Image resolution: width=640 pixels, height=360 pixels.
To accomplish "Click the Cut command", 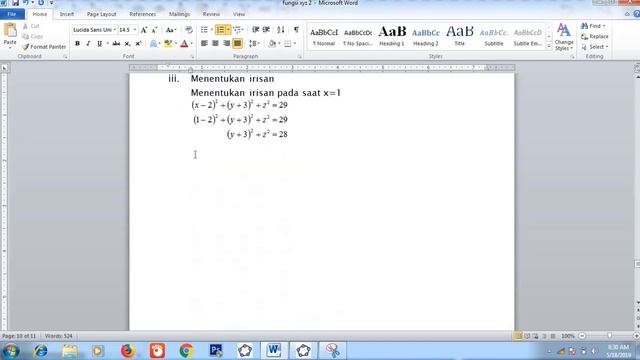I will pos(31,26).
